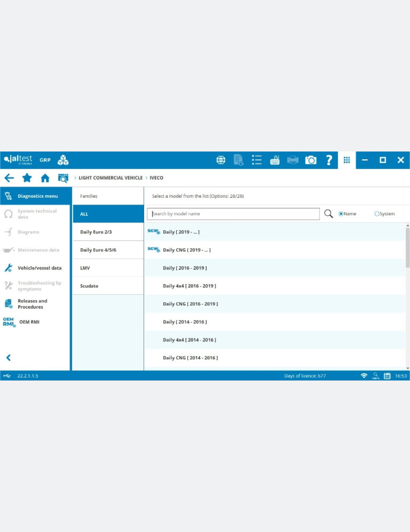Open the calendar icon in status bar
This screenshot has height=532, width=410.
(387, 376)
